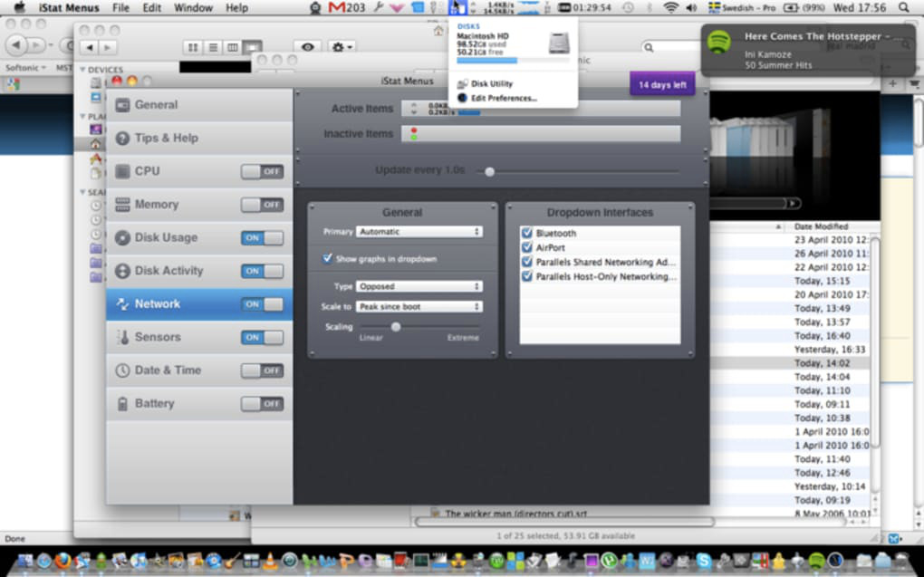Open the Softonic bookmarks dropdown
The width and height of the screenshot is (924, 577).
(24, 68)
